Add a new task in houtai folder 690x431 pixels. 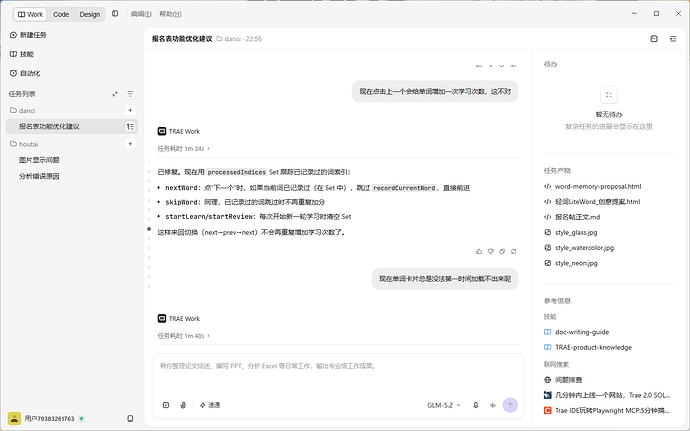(x=130, y=144)
